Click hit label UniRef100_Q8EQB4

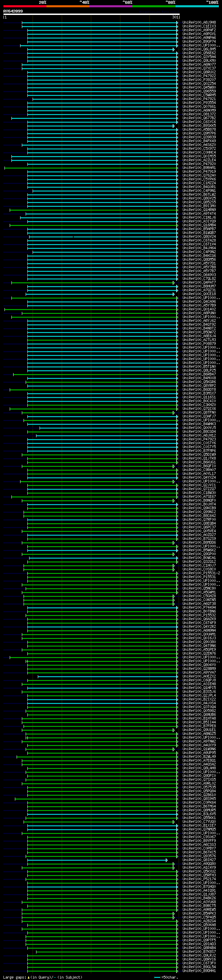pos(199,524)
